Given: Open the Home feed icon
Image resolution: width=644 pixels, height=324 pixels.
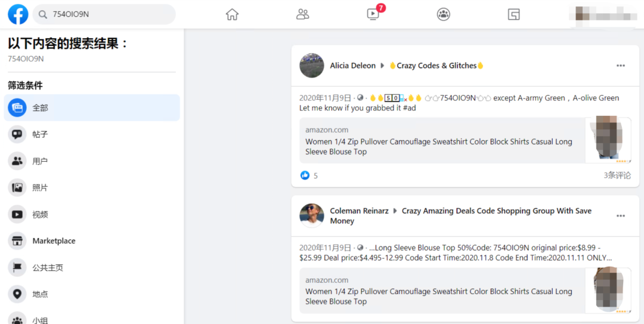Looking at the screenshot, I should 232,14.
